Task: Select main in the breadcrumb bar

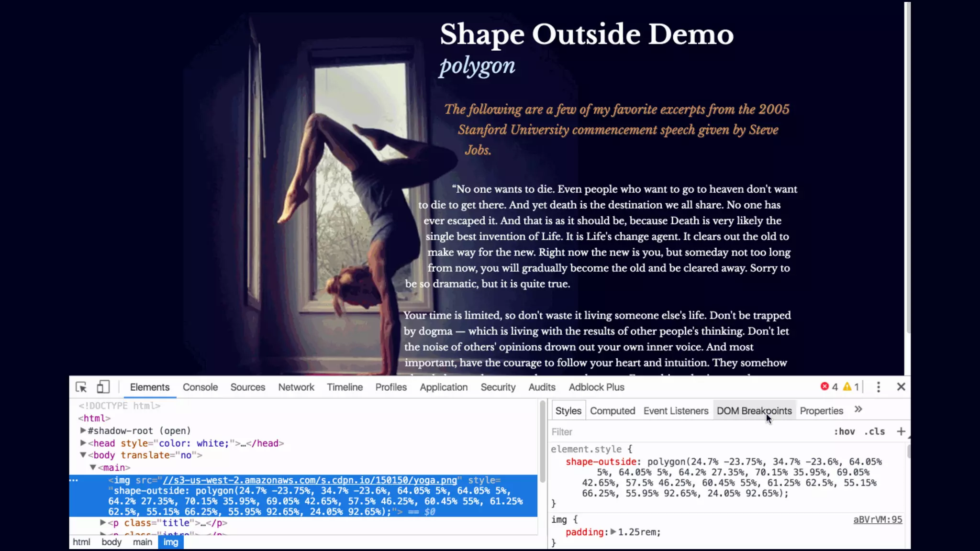Action: tap(142, 542)
